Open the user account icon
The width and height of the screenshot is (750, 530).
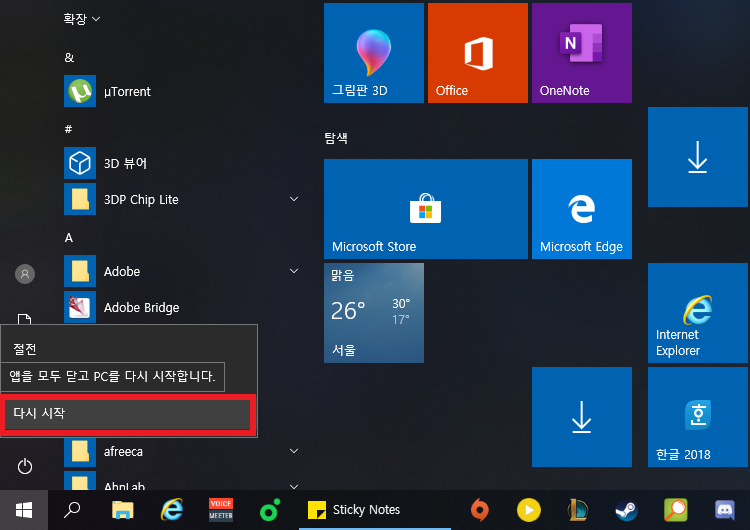click(x=25, y=274)
